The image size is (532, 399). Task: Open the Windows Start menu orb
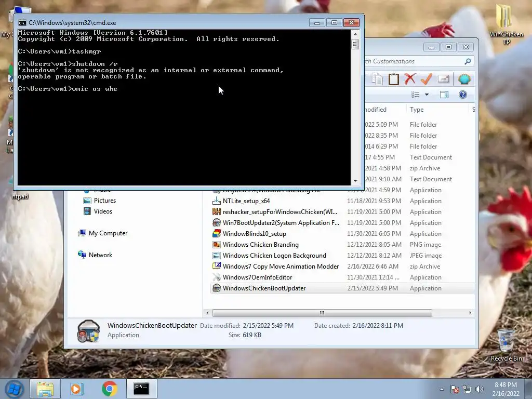14,389
